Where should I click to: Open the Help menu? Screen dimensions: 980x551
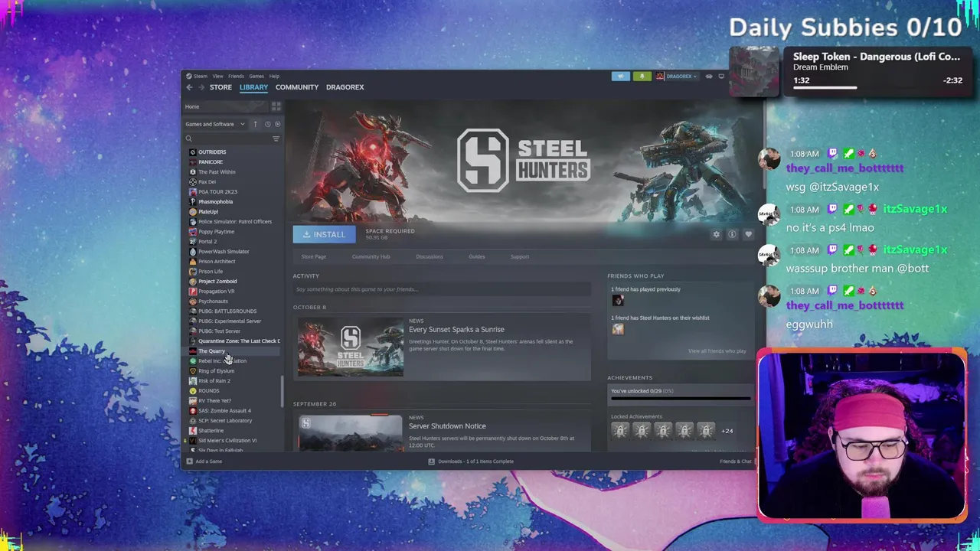click(x=274, y=76)
